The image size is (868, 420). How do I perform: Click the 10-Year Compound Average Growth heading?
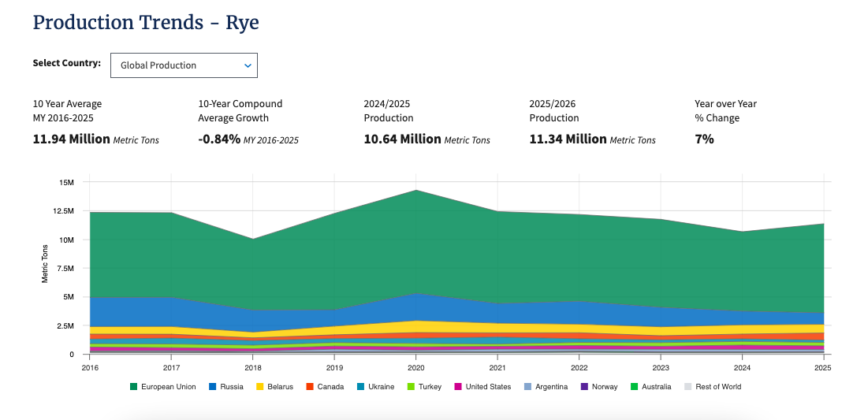[240, 110]
